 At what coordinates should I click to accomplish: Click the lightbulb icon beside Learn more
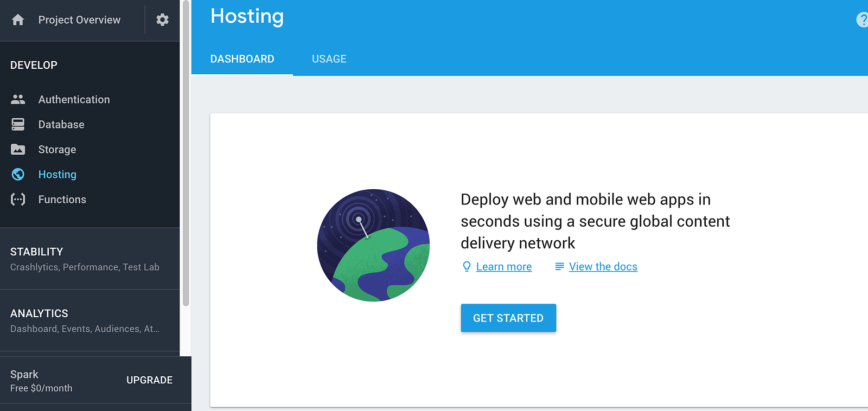coord(467,267)
